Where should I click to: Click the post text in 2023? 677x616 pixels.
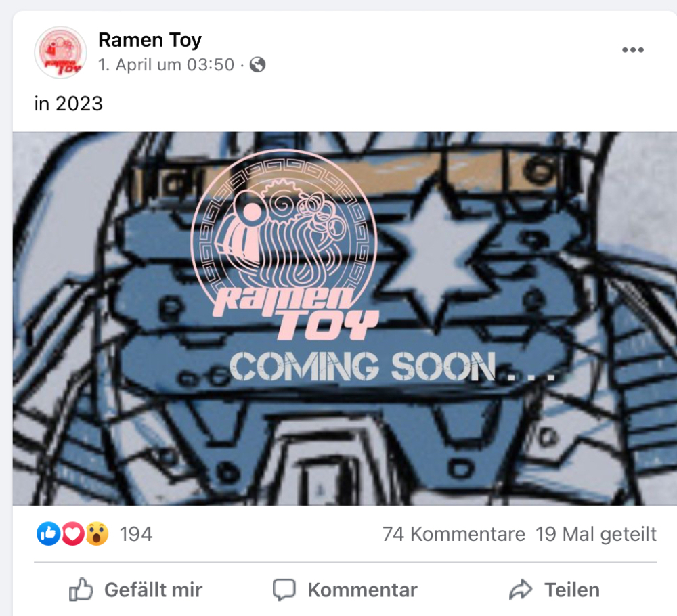coord(68,104)
